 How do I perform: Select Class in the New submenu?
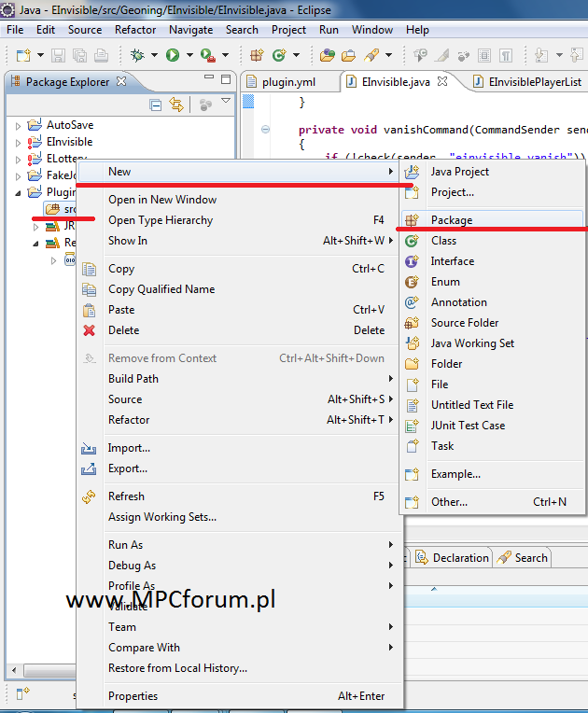(x=493, y=241)
